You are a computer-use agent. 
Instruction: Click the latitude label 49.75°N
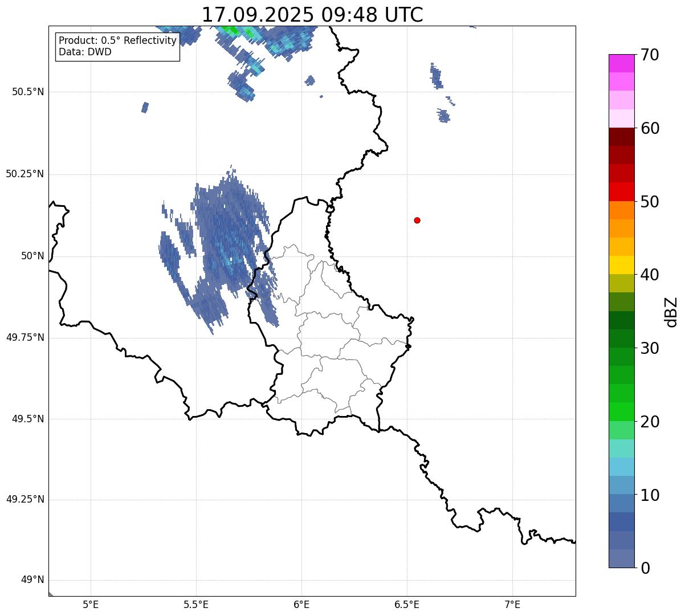click(25, 337)
